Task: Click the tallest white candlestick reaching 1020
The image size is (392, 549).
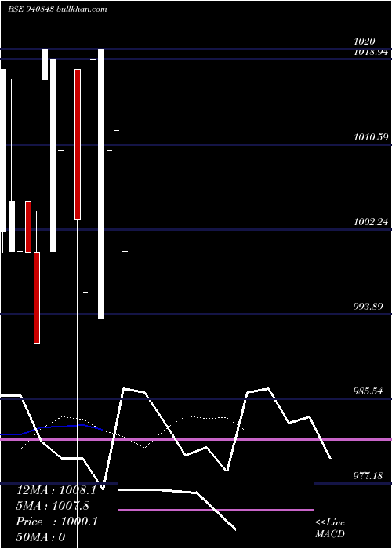Action: (x=101, y=184)
